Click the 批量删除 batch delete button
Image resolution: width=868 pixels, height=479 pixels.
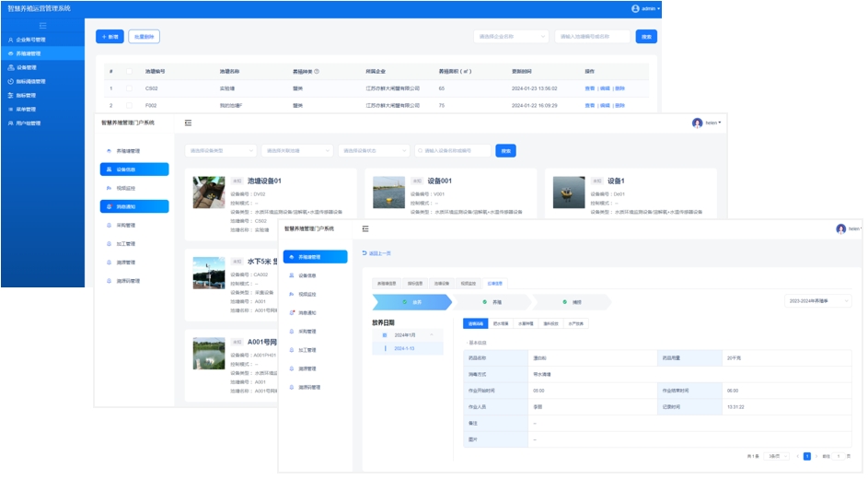[144, 37]
